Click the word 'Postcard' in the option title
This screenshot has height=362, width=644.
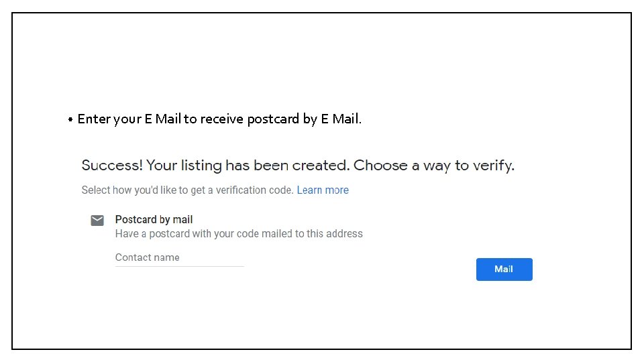pos(136,220)
